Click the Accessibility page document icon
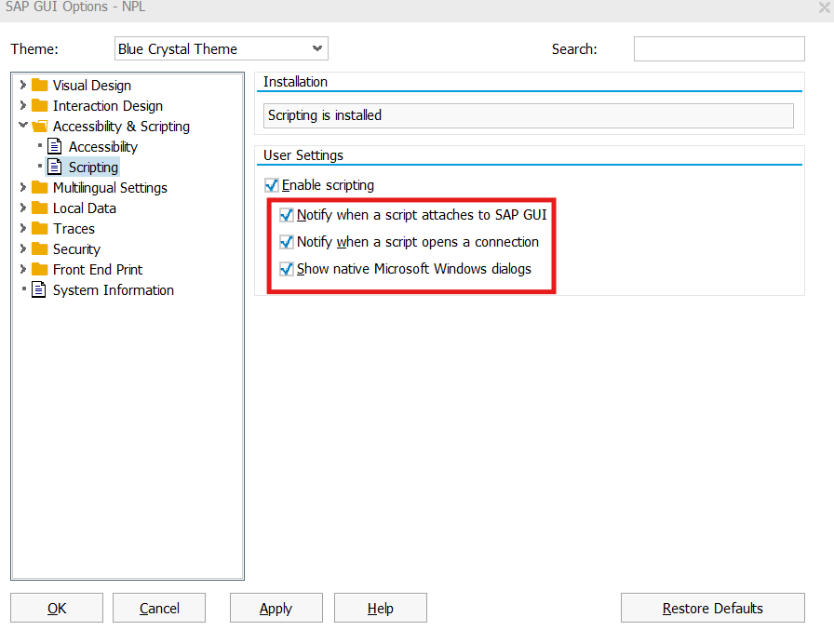The width and height of the screenshot is (834, 644). (55, 146)
